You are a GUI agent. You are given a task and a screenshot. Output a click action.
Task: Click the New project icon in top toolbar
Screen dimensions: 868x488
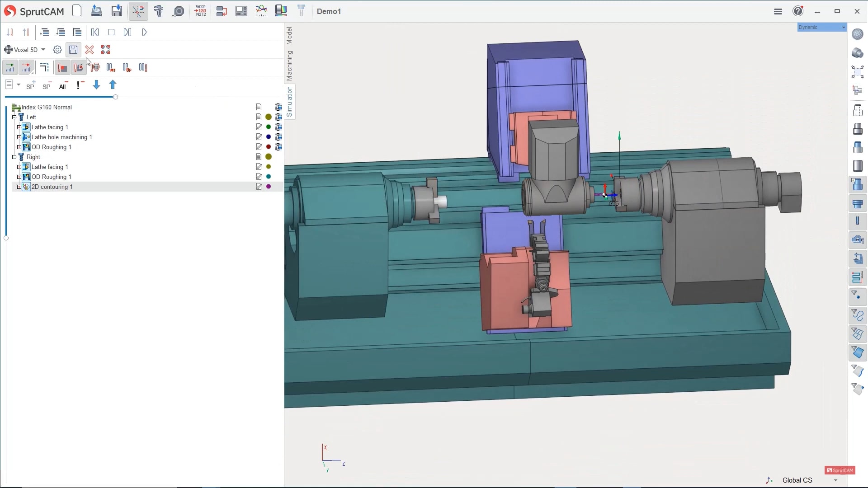tap(77, 11)
